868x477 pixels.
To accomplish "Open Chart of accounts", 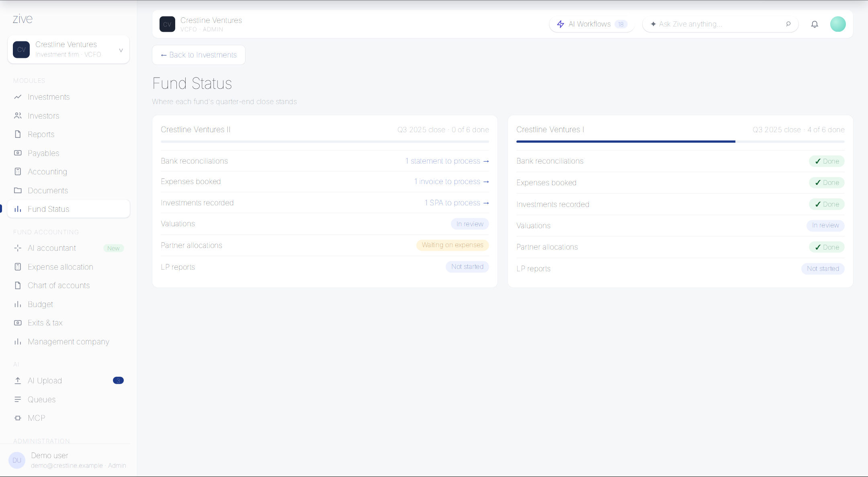I will (x=68, y=285).
